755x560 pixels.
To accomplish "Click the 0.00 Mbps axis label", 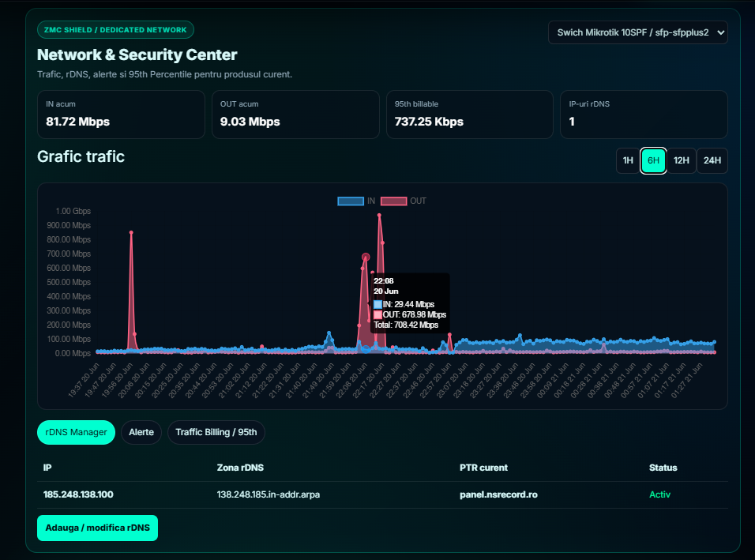I will 73,353.
